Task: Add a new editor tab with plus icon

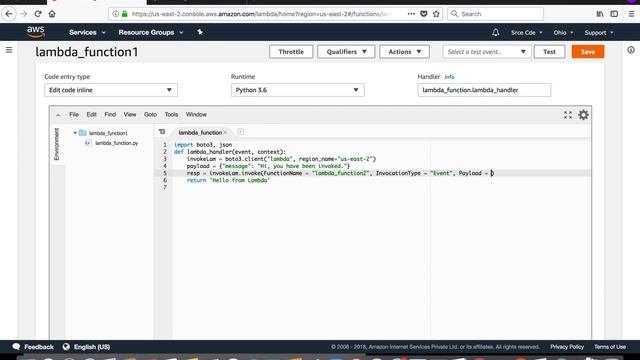Action: [x=240, y=131]
